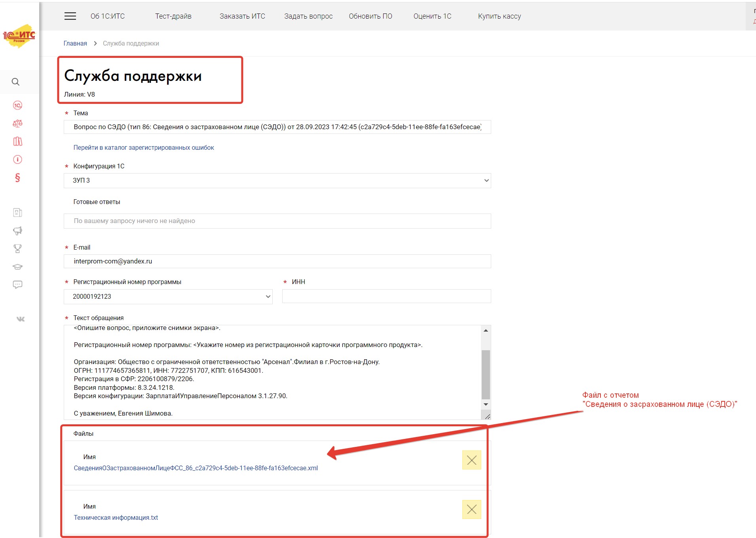
Task: Click the textarea scrollbar thumb
Action: point(486,375)
